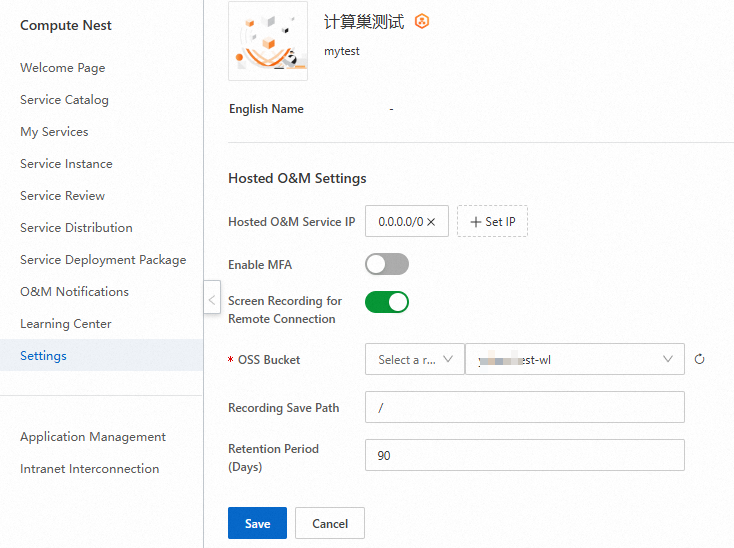Open Intranet Interconnection page
Viewport: 734px width, 548px height.
click(89, 469)
